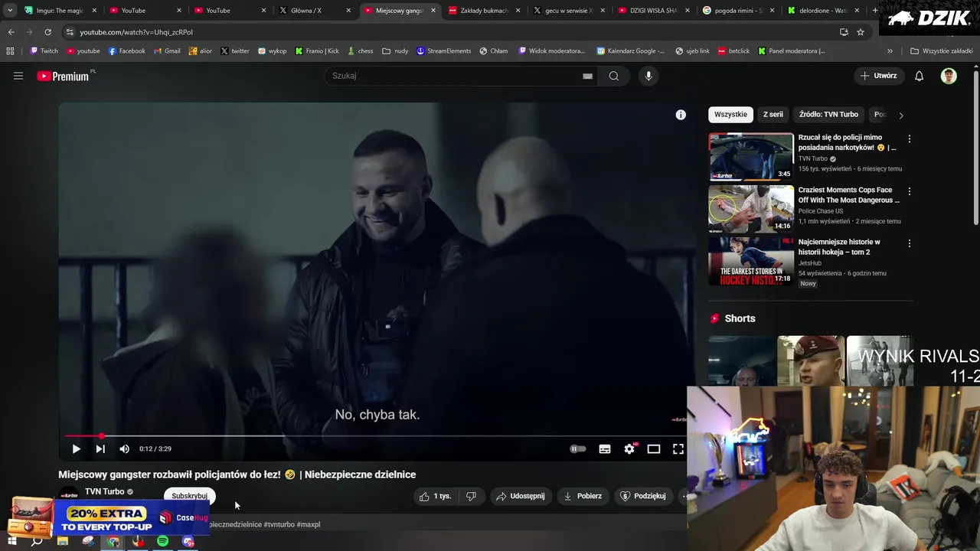The width and height of the screenshot is (980, 551).
Task: Open options for Craziest Moments Cops video
Action: pos(910,191)
